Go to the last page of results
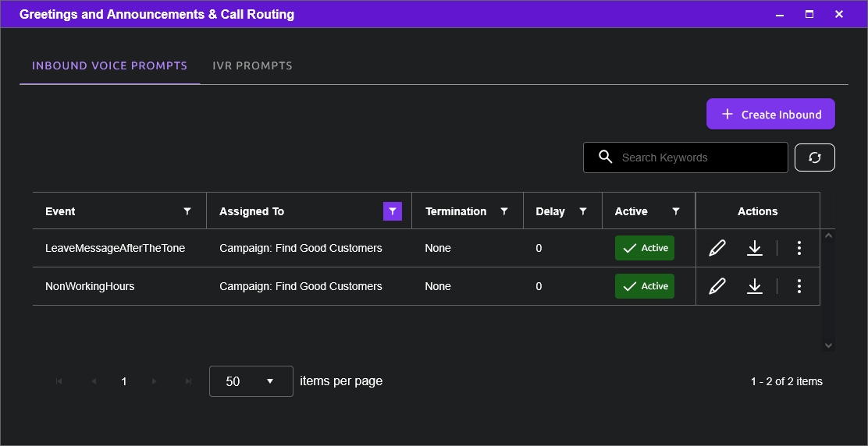Screen dimensions: 868x446 (188, 381)
